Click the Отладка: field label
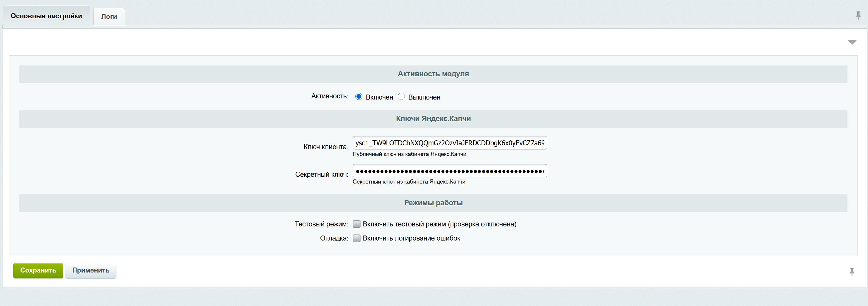The image size is (868, 306). tap(334, 238)
